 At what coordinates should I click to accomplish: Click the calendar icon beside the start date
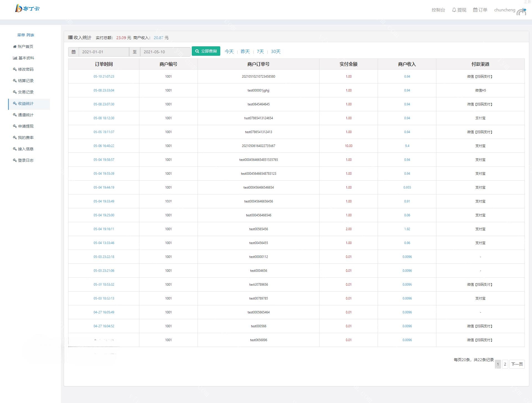click(73, 52)
